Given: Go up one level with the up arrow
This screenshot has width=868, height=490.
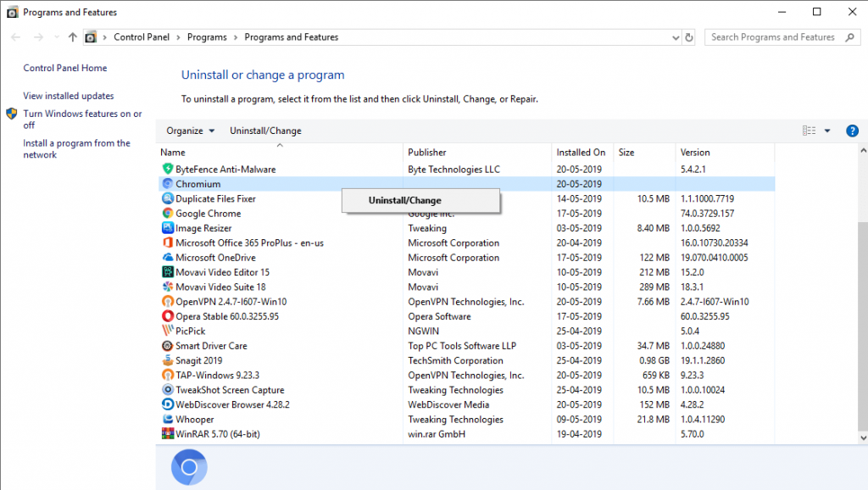Looking at the screenshot, I should (73, 37).
